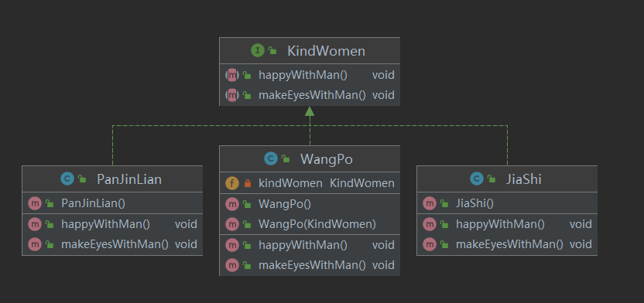
Task: Click method icon of PanJinLian makeEyesWithMan()
Action: coord(35,244)
